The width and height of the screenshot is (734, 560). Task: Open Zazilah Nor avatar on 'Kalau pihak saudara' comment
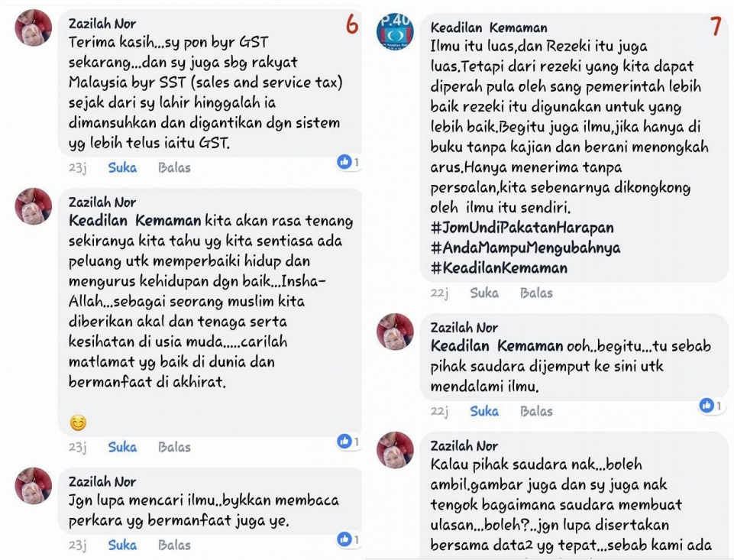(x=395, y=450)
